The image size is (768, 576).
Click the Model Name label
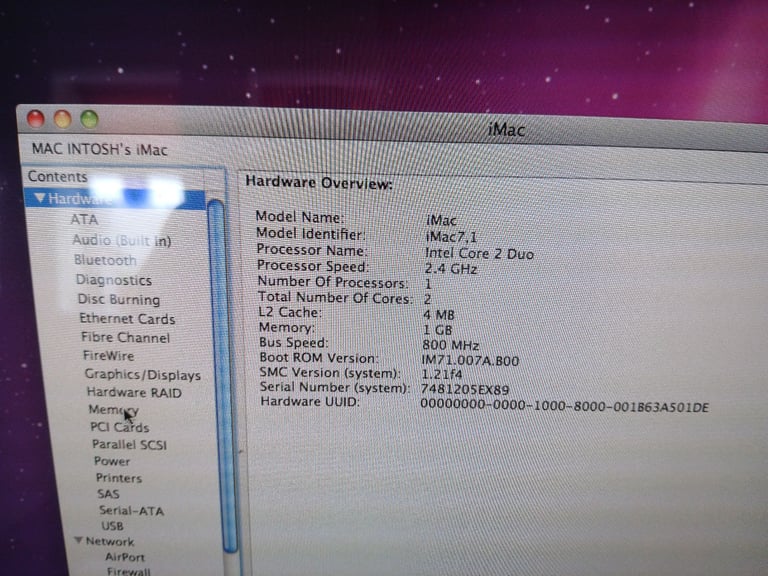pos(300,217)
